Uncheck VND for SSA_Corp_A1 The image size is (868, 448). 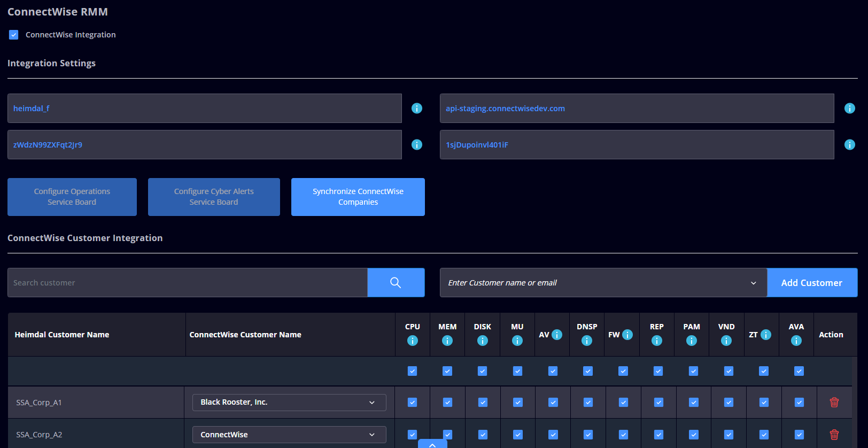coord(728,403)
